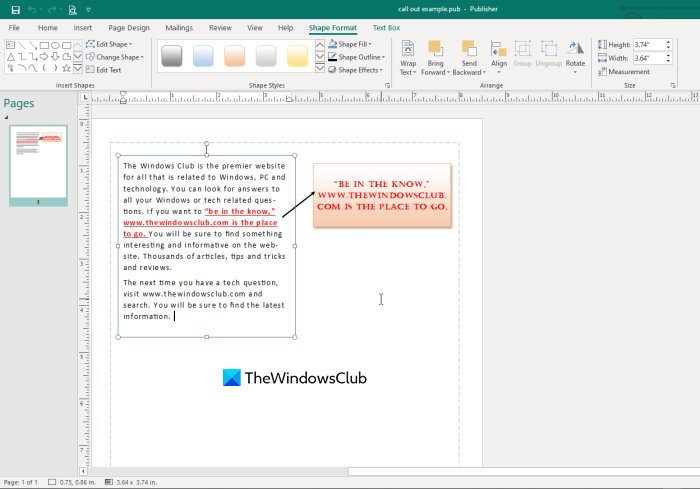Choose the Down Arrow block shape

click(55, 57)
